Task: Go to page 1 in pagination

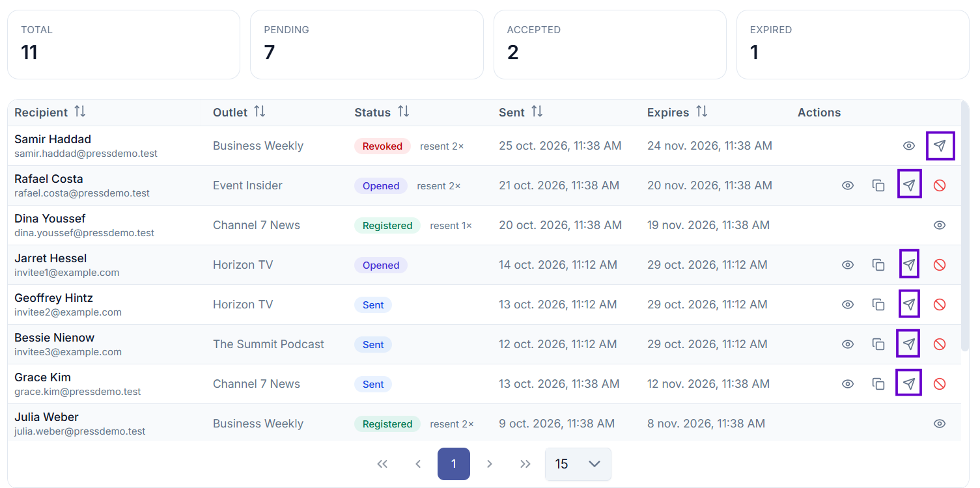Action: (454, 464)
